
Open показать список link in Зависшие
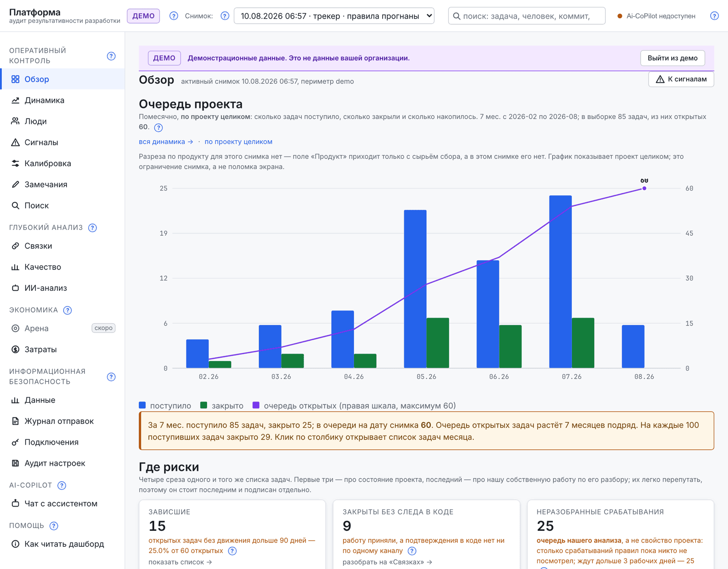coord(180,562)
